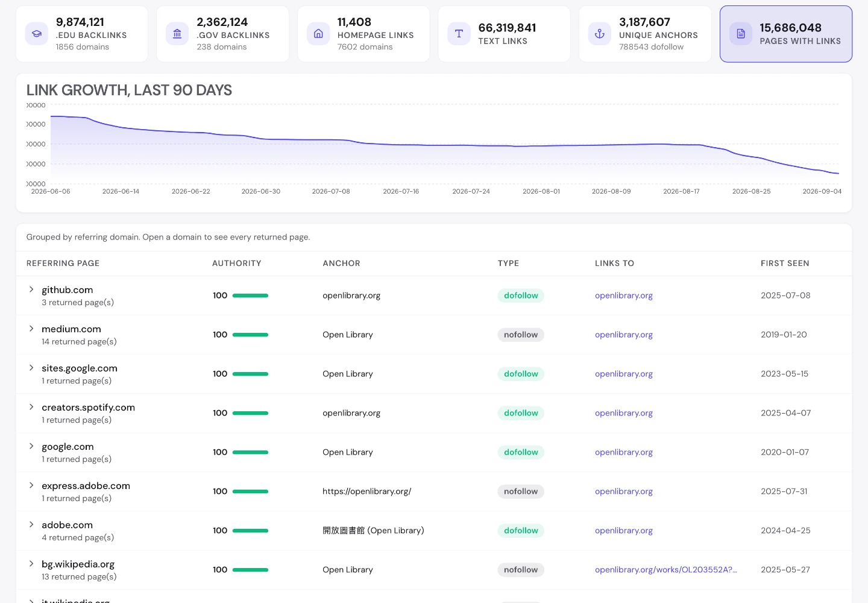
Task: Expand the express.adobe.com domain row
Action: click(31, 485)
